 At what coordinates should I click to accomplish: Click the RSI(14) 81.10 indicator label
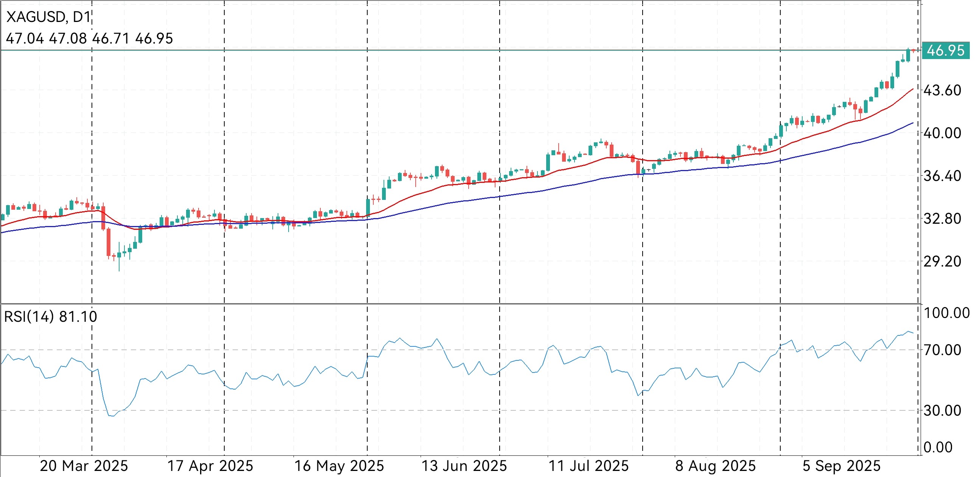[x=50, y=317]
